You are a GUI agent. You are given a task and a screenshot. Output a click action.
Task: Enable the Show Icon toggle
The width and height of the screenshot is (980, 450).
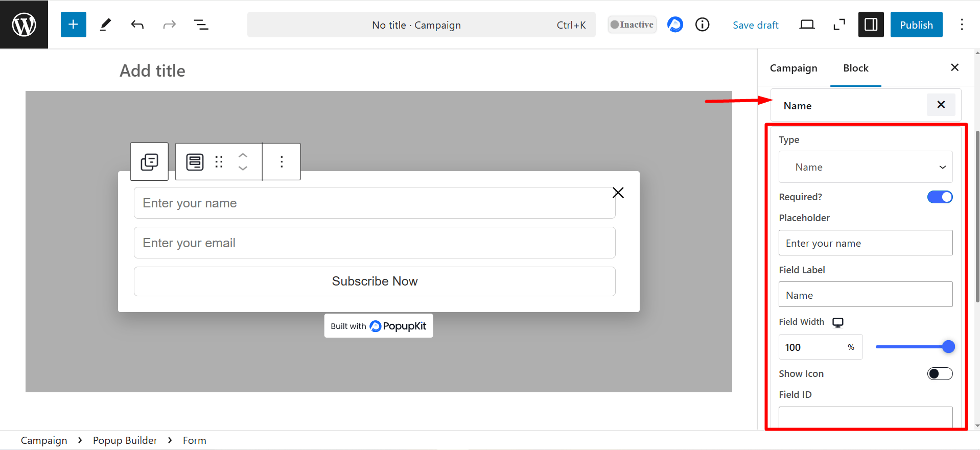pos(940,374)
